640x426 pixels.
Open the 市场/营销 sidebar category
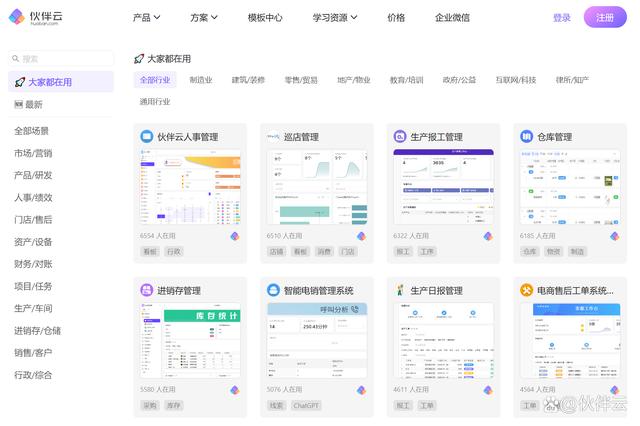[x=33, y=153]
